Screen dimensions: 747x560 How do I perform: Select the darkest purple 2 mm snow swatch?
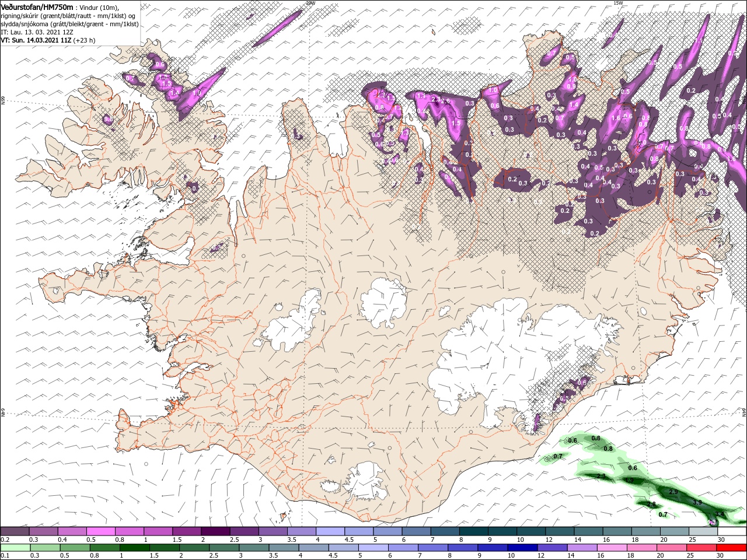point(215,531)
